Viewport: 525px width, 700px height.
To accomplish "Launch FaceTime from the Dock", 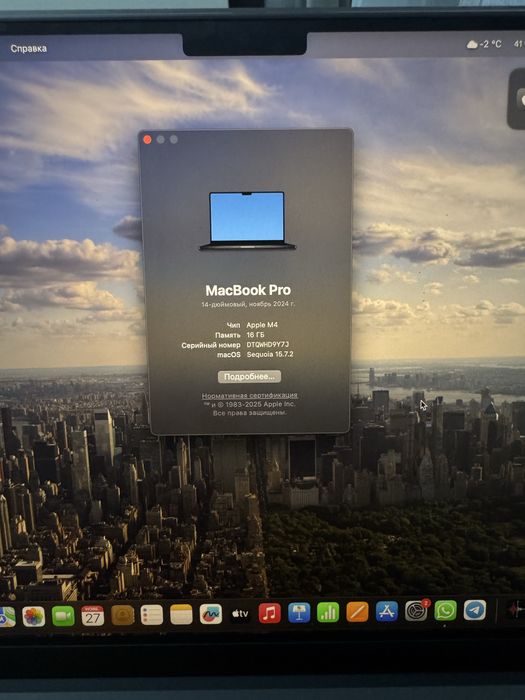I will (63, 616).
